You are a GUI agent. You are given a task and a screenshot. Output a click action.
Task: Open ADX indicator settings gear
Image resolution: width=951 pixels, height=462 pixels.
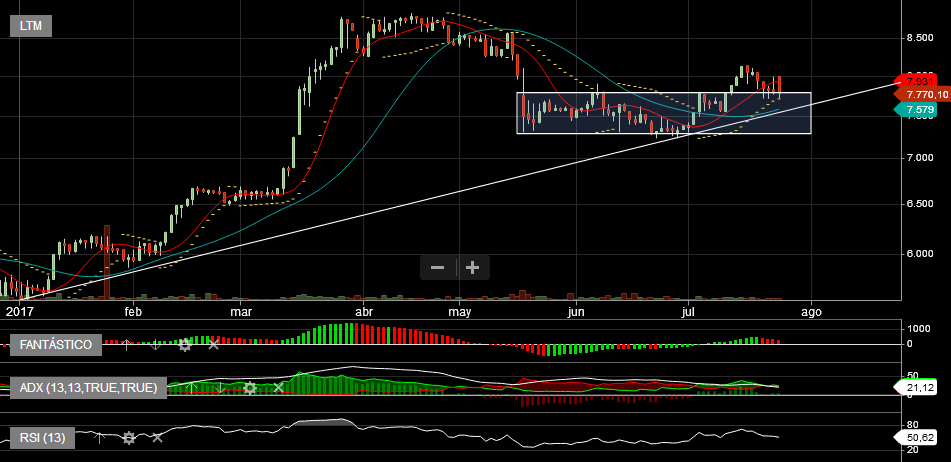tap(249, 387)
